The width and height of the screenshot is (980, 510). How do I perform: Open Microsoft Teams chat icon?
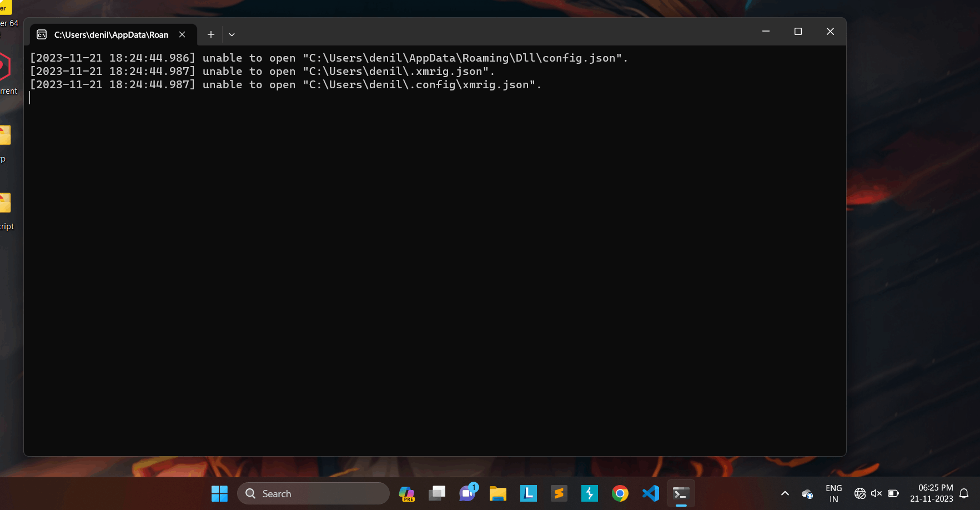point(468,493)
